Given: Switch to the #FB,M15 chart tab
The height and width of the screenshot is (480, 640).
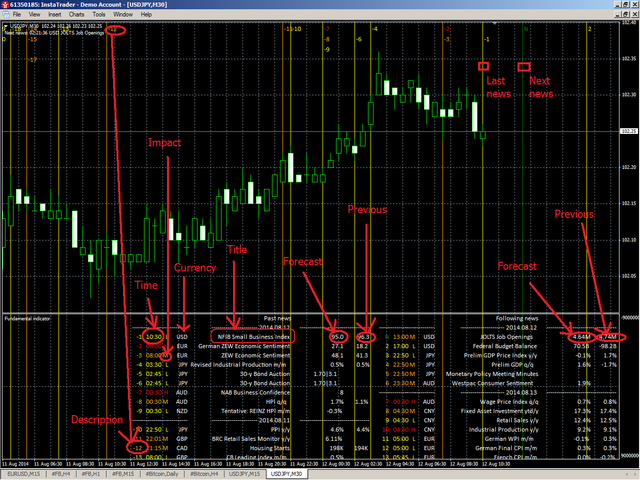Looking at the screenshot, I should coord(123,474).
